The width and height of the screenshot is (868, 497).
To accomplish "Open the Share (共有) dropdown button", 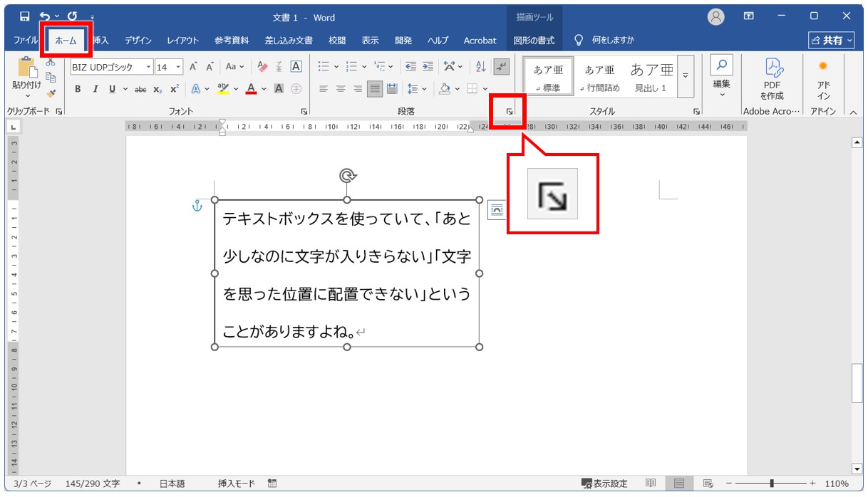I will [832, 41].
